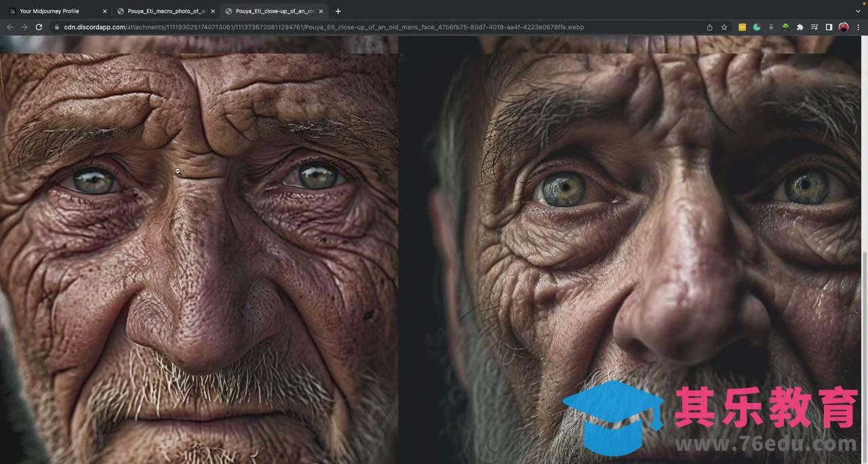Open the yellow square extension
The width and height of the screenshot is (868, 464).
742,27
